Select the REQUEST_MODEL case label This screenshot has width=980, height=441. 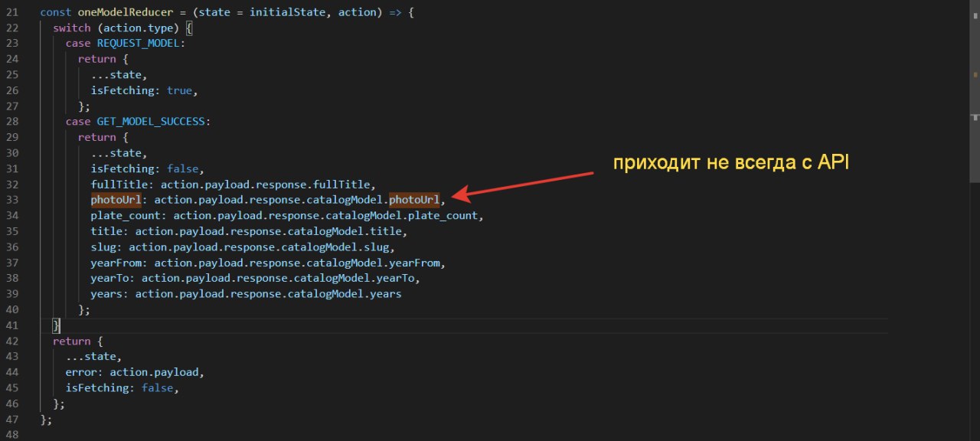point(138,43)
